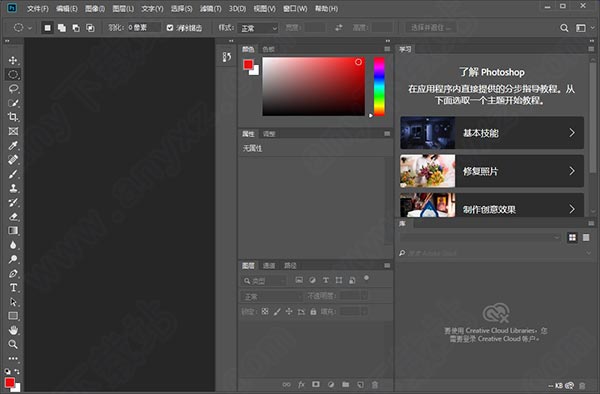Switch libraries panel to grid view
The width and height of the screenshot is (600, 394).
(572, 238)
